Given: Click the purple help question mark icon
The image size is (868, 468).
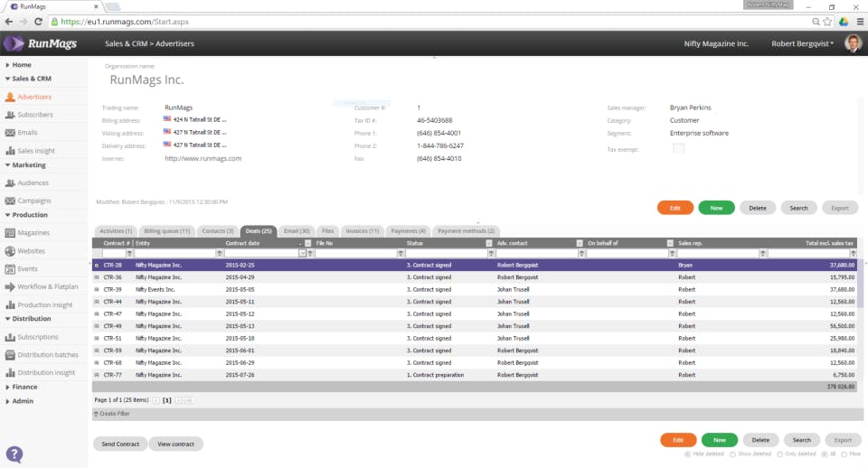Looking at the screenshot, I should 14,454.
